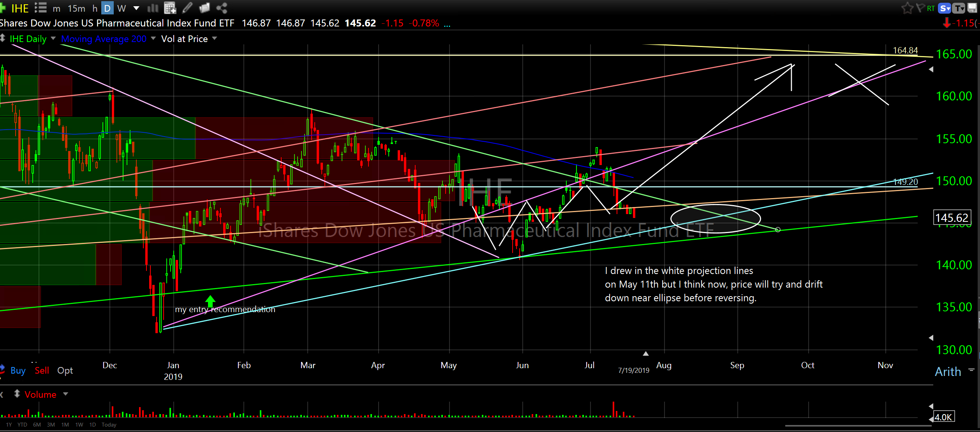Open the symbol list icon next to IHE
980x432 pixels.
coord(41,8)
